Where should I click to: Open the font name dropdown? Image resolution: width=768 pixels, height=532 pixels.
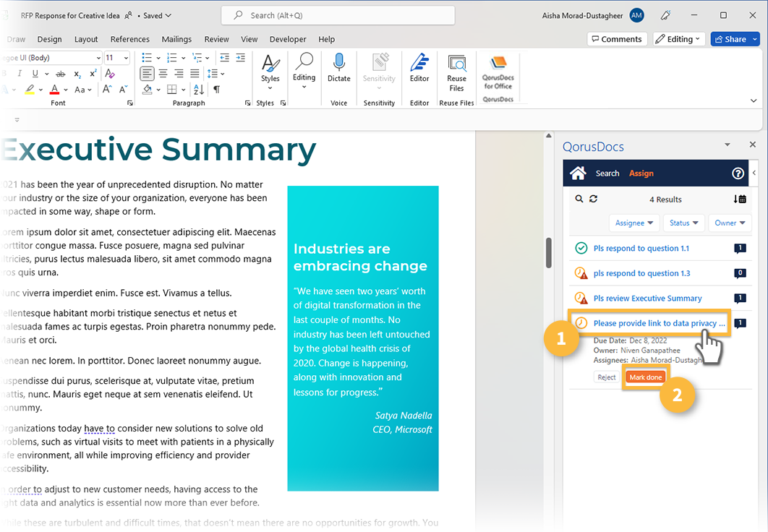pos(98,58)
